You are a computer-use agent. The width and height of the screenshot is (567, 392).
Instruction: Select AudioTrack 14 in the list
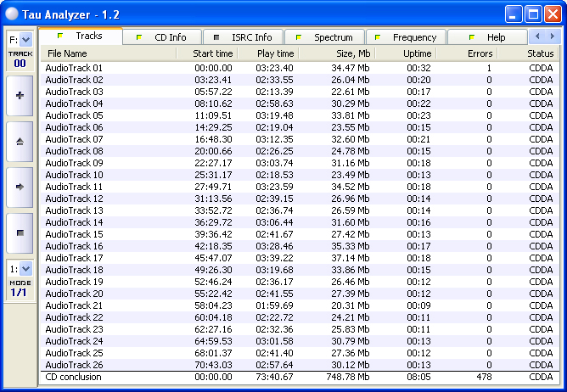coord(74,222)
